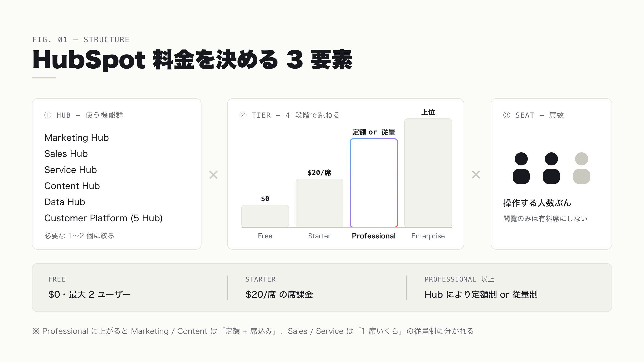Click the Service Hub list item
This screenshot has height=362, width=644.
pyautogui.click(x=70, y=170)
